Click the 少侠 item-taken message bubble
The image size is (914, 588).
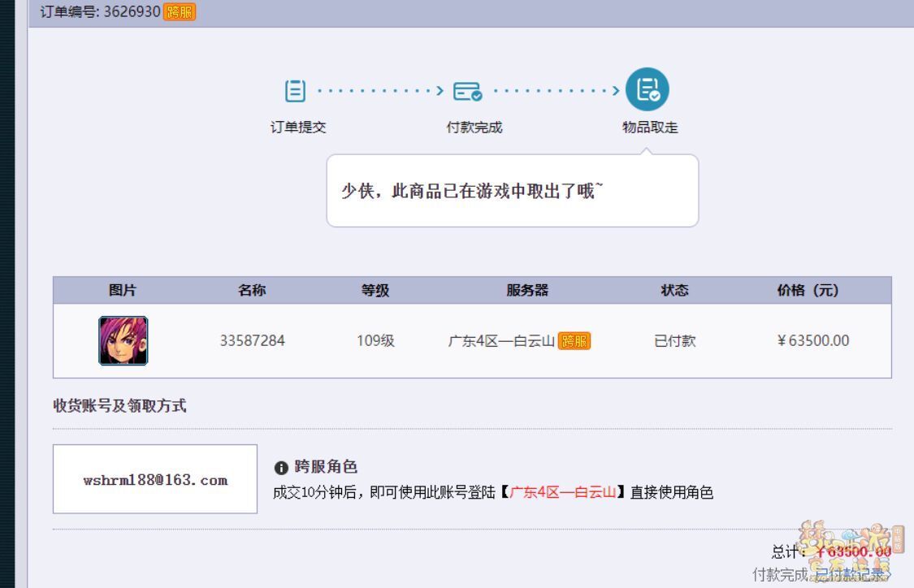(x=512, y=192)
